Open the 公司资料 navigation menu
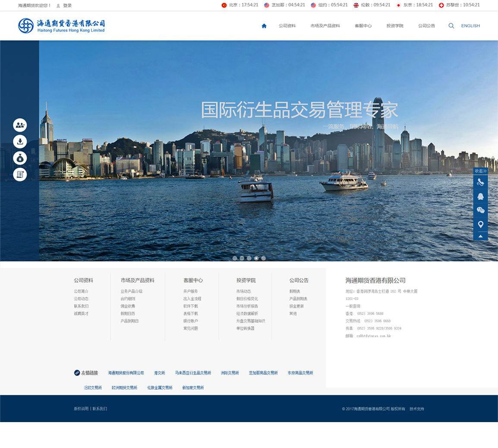The image size is (498, 448). coord(287,26)
